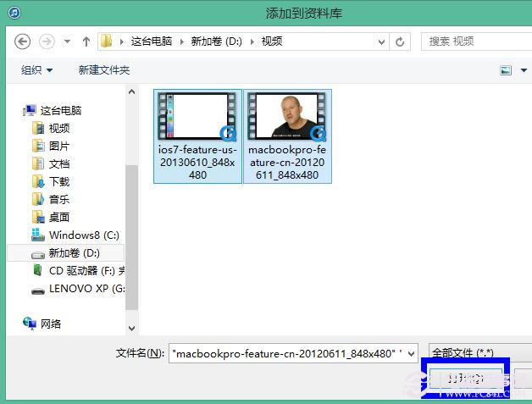Select the Windows8 (C:) drive
The height and width of the screenshot is (404, 532).
[75, 235]
